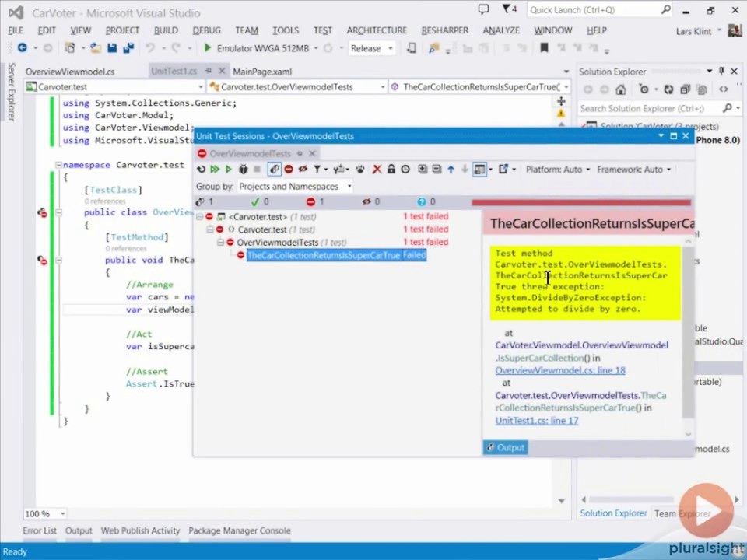Expand all nodes in test tree
Viewport: 747px width, 560px height.
(x=423, y=169)
